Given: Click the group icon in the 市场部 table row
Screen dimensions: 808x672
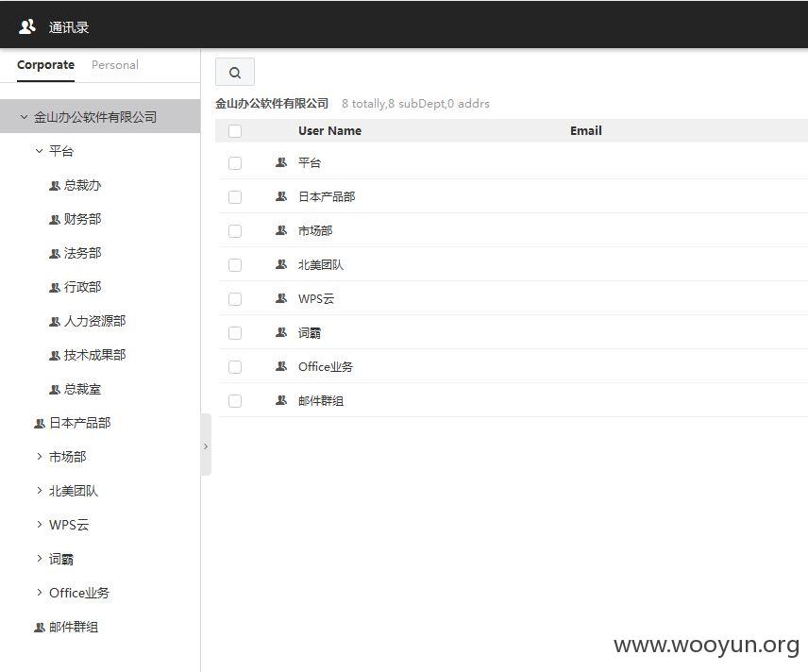Looking at the screenshot, I should tap(281, 230).
